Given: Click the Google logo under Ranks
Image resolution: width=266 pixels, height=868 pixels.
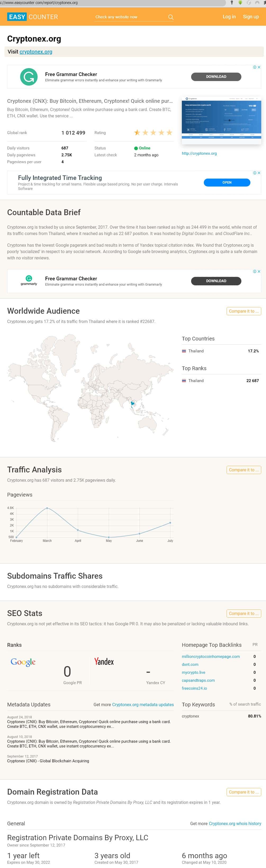Looking at the screenshot, I should point(23,662).
